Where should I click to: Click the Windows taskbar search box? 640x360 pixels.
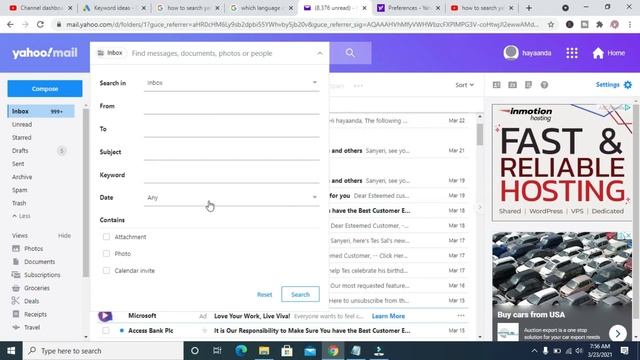pyautogui.click(x=103, y=351)
